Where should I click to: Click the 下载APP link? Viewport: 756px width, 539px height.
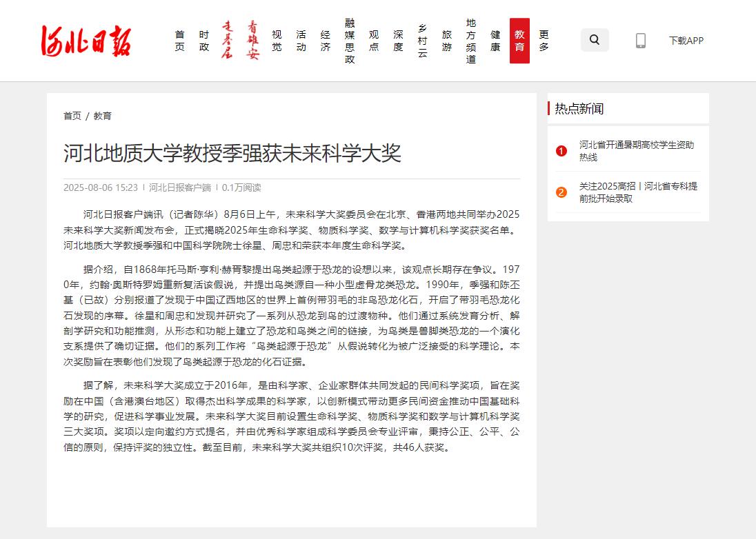[x=686, y=41]
